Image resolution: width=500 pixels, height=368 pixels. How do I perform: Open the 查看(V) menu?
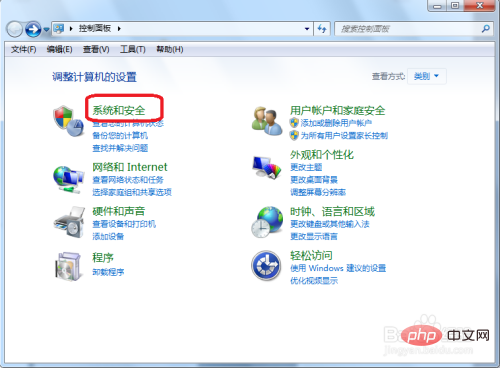click(x=96, y=49)
